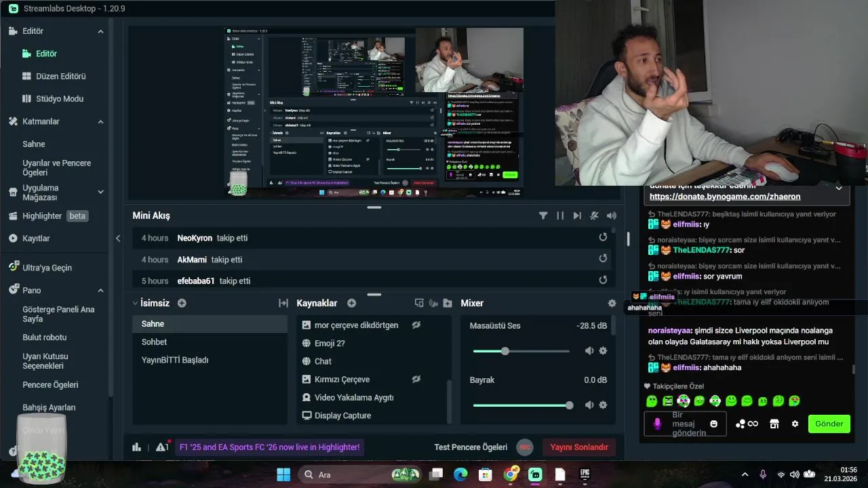Viewport: 868px width, 488px height.
Task: Collapse the Katmanlar sidebar section
Action: tap(100, 121)
